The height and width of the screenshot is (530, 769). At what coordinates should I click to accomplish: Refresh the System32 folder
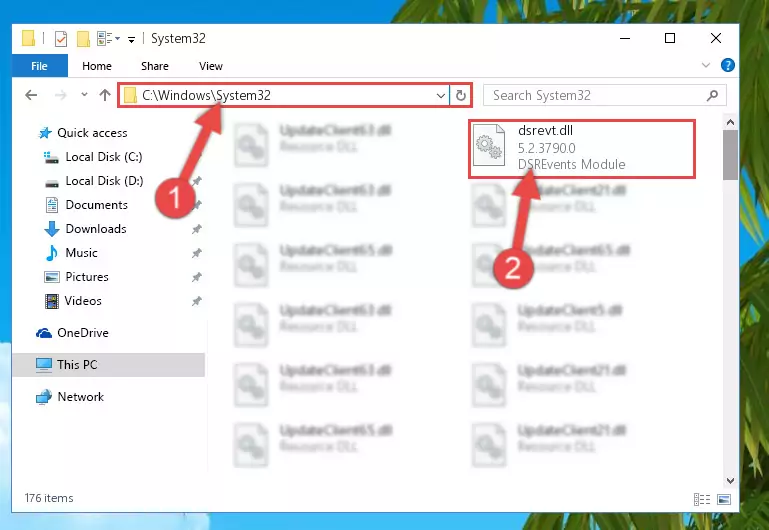click(x=461, y=95)
